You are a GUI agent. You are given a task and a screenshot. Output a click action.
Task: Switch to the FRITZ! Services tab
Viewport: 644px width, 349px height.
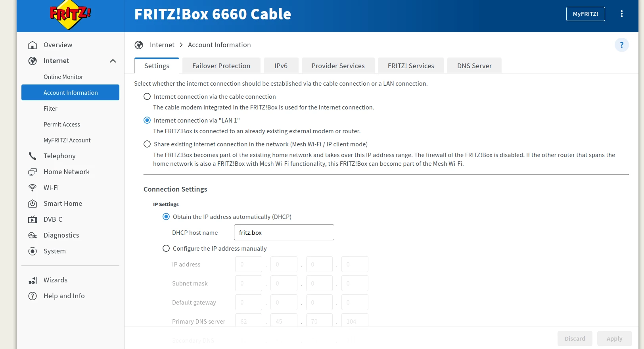click(x=411, y=66)
